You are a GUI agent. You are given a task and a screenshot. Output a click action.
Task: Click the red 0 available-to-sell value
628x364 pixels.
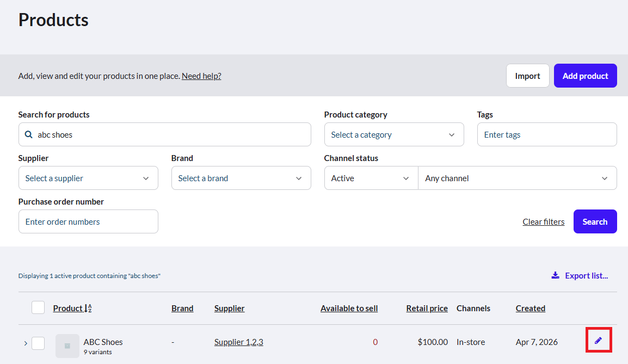click(x=375, y=342)
